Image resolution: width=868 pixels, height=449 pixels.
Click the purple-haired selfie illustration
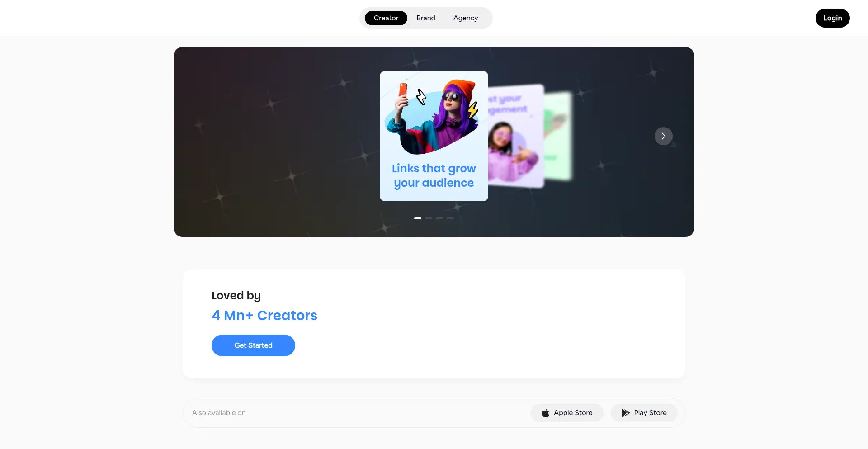click(x=432, y=117)
